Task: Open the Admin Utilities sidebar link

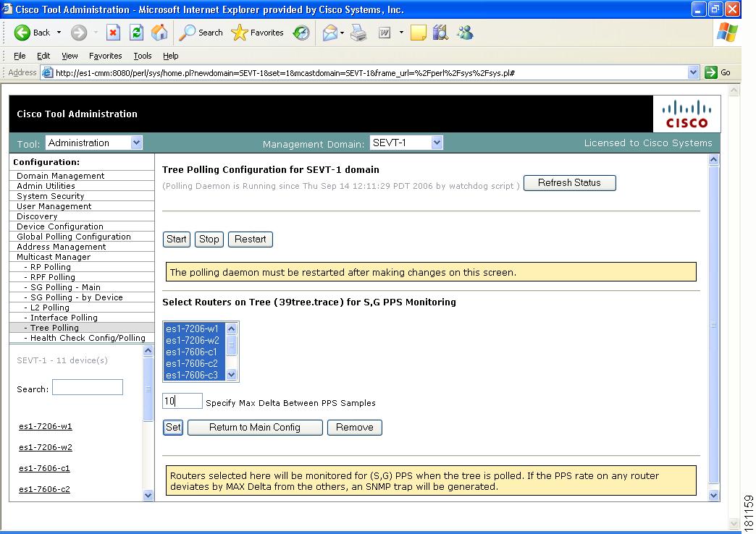Action: [46, 186]
